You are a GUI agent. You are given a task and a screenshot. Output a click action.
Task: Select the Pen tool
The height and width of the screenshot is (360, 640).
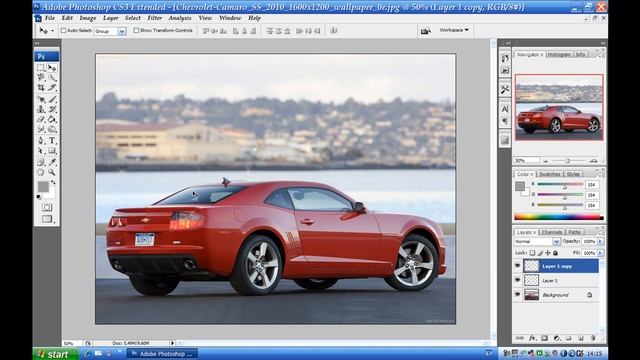[x=41, y=141]
